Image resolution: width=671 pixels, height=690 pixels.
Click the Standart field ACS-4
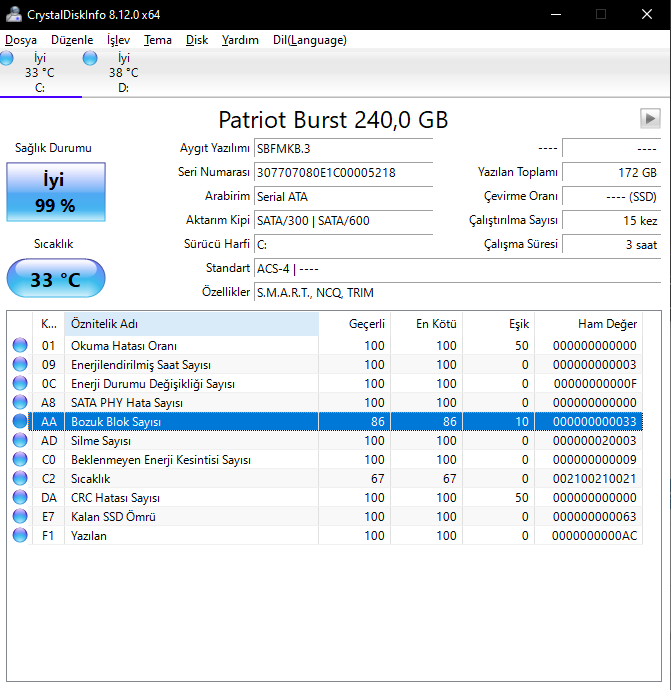pos(458,268)
